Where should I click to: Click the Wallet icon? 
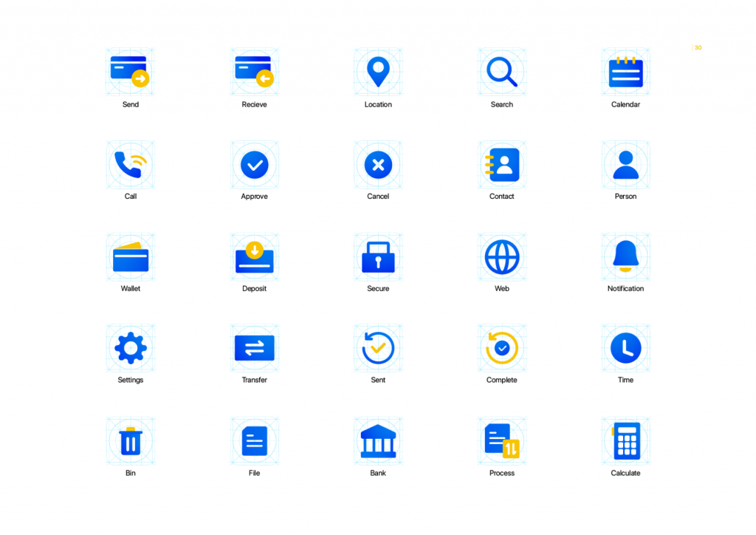130,257
